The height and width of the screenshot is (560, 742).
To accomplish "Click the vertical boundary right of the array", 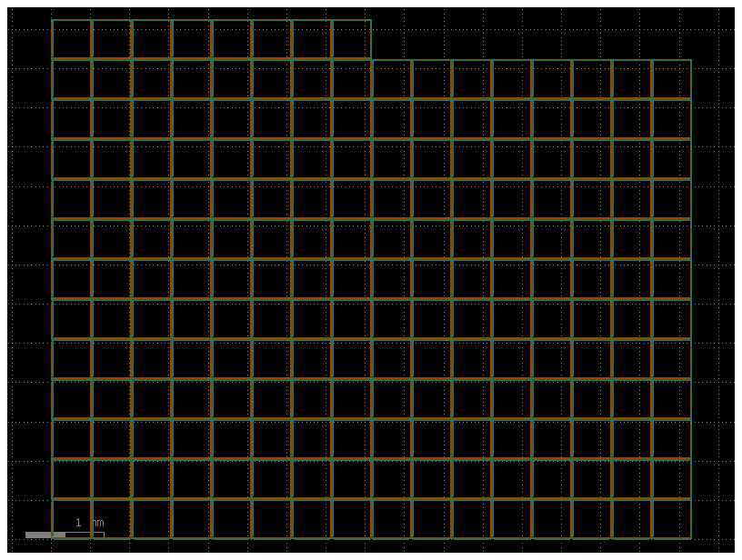I will click(x=694, y=273).
